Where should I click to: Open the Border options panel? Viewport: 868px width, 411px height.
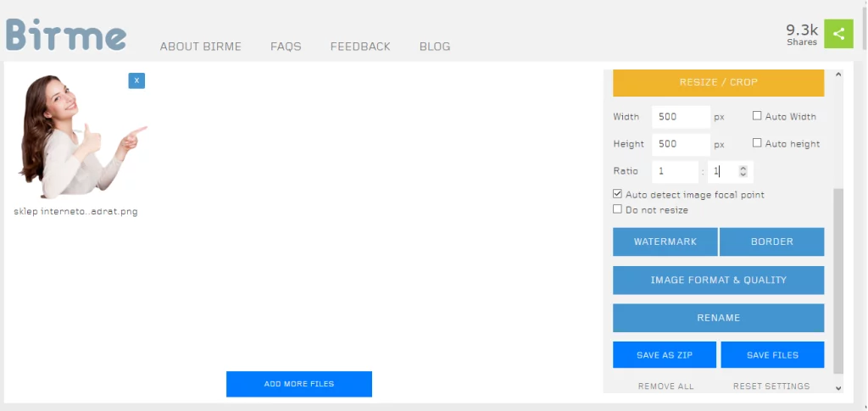771,242
